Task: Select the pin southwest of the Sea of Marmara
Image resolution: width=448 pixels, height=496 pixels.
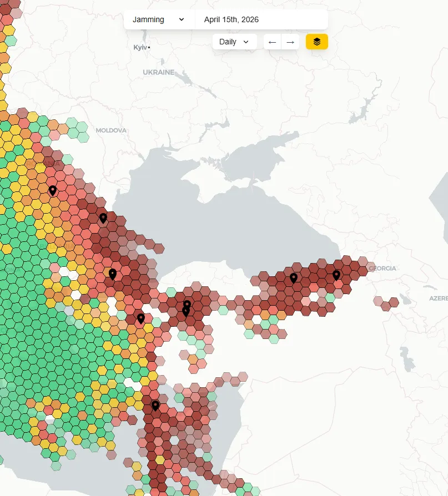Action: [x=141, y=318]
